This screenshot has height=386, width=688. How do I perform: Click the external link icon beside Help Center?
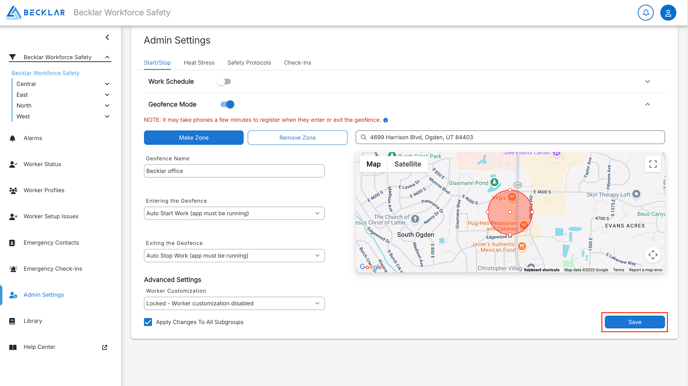tap(104, 347)
